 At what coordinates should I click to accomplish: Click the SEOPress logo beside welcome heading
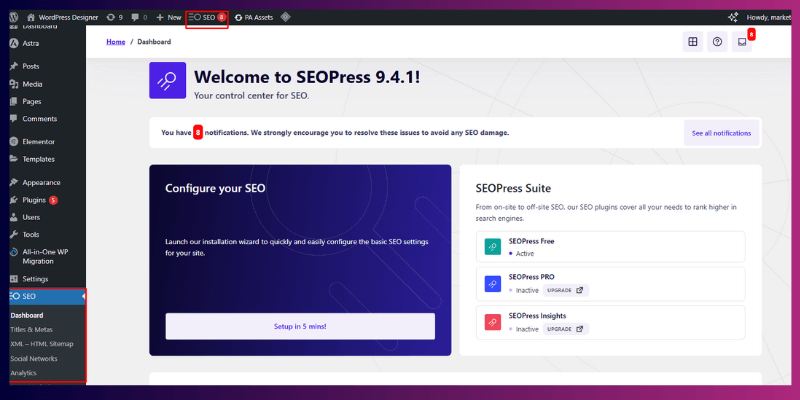167,80
